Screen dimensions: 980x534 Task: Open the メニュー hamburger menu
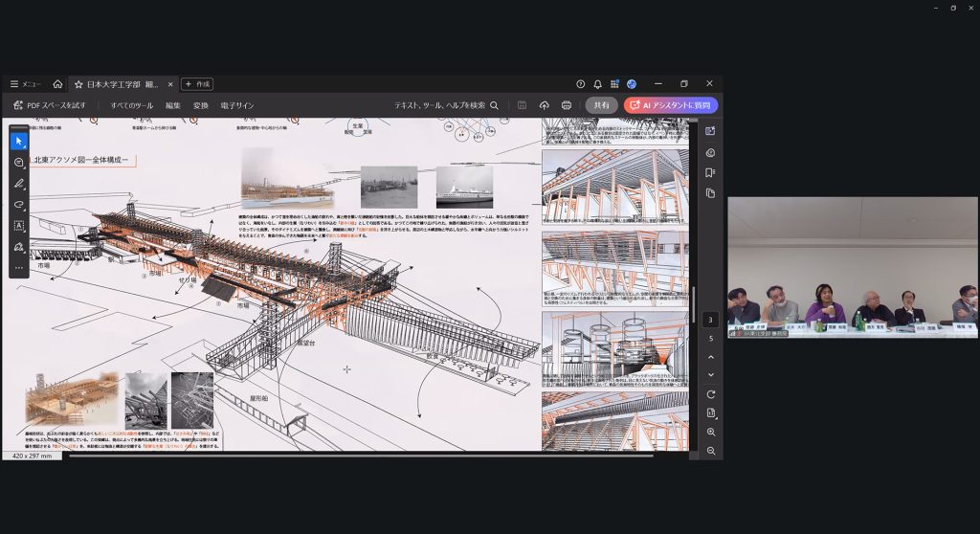click(25, 84)
